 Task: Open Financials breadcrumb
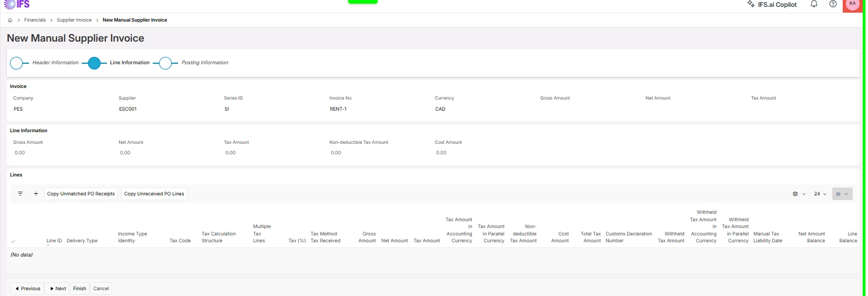click(35, 20)
